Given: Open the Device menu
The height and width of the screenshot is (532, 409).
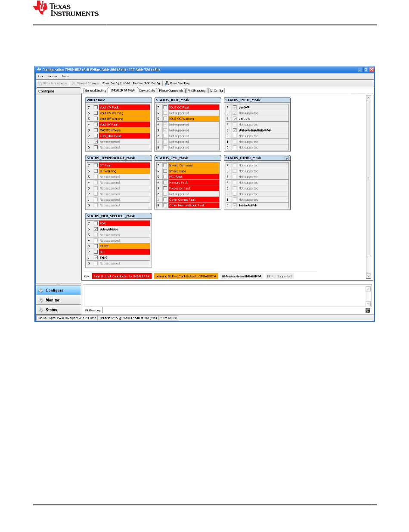Looking at the screenshot, I should pos(52,76).
